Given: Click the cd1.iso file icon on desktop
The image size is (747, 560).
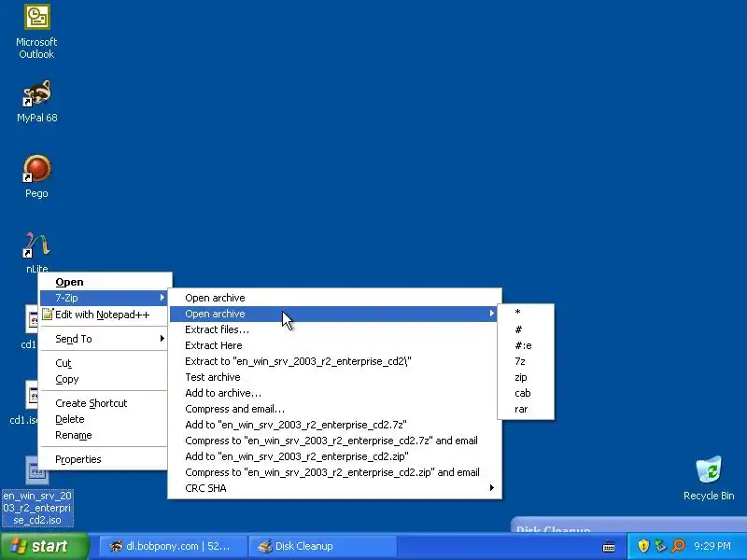Looking at the screenshot, I should (31, 395).
